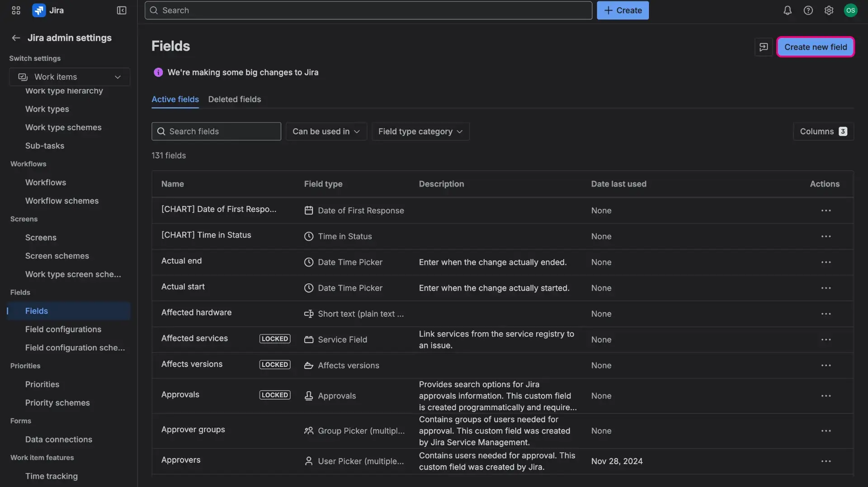Expand the Can be used in dropdown

[326, 131]
